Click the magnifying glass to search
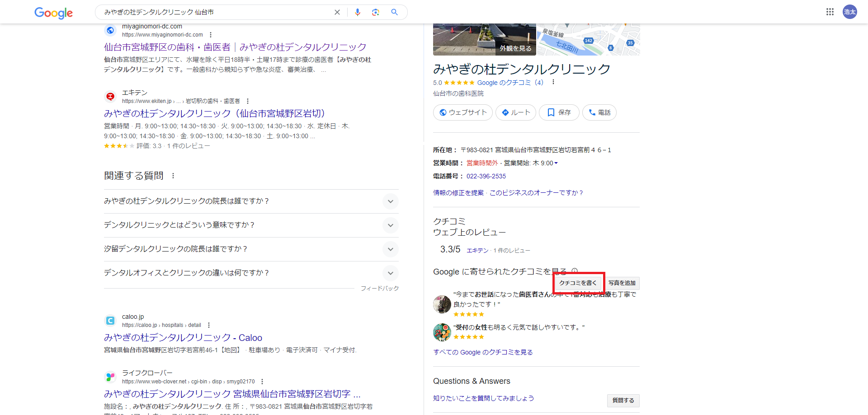The image size is (868, 415). (x=394, y=12)
